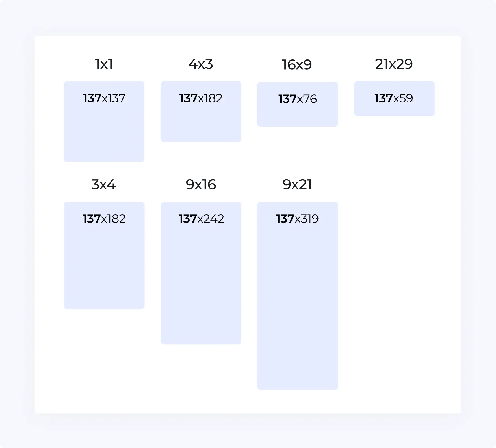Click the 3x4 aspect ratio heading
This screenshot has width=496, height=448.
pos(104,184)
